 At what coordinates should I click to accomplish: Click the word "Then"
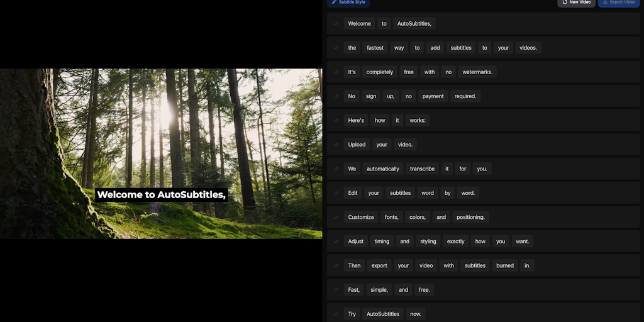pyautogui.click(x=355, y=266)
